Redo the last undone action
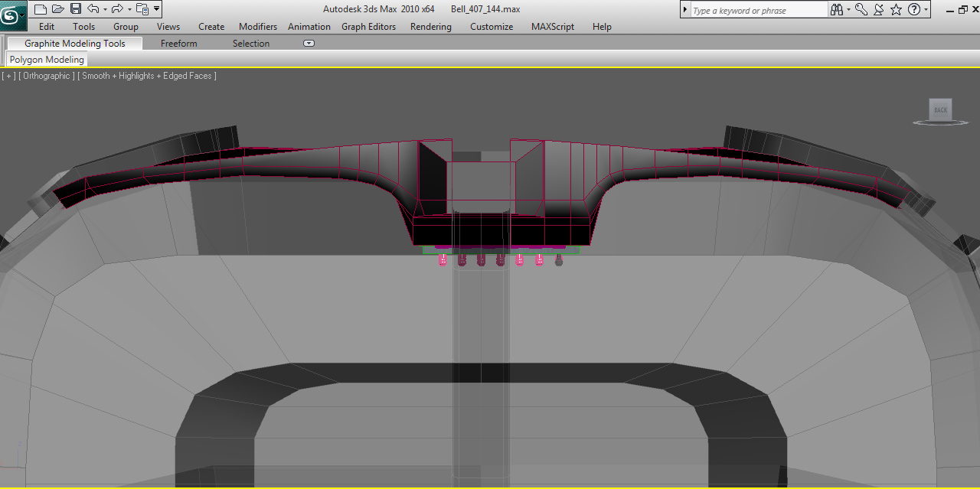980x489 pixels. 117,9
